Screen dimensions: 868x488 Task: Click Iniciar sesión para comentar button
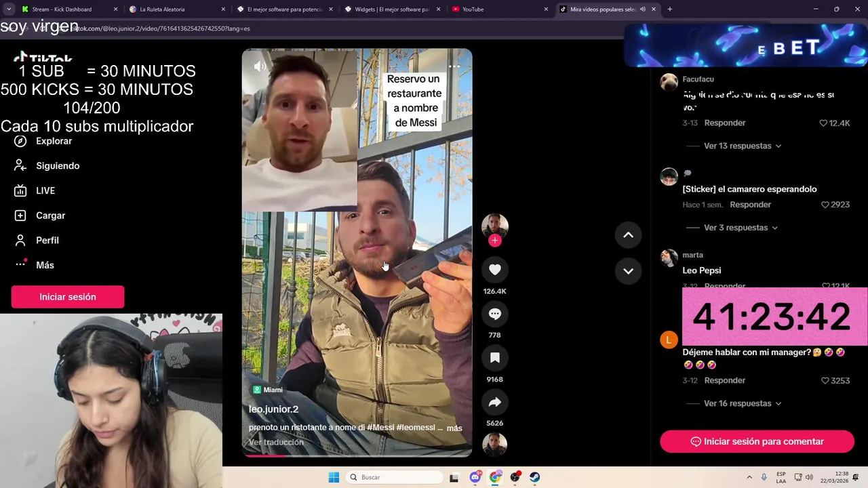[757, 441]
